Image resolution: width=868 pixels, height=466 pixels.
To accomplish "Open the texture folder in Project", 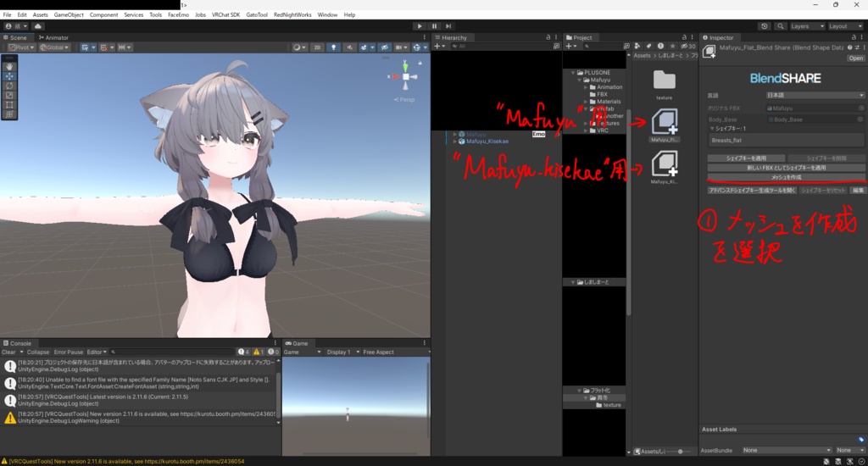I will pos(665,80).
